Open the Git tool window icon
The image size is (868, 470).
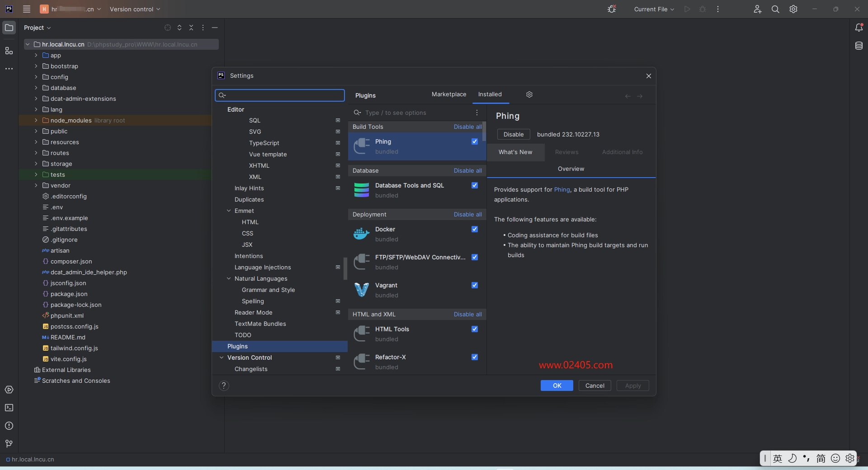tap(9, 444)
